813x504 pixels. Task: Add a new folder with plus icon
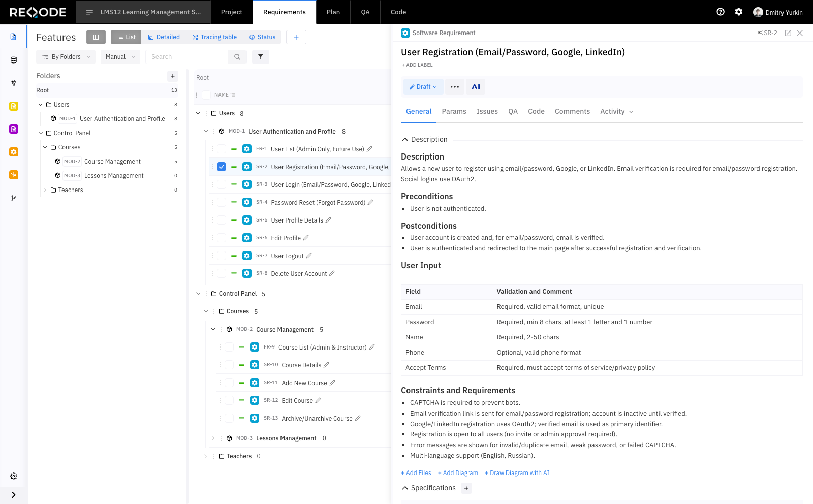tap(173, 76)
